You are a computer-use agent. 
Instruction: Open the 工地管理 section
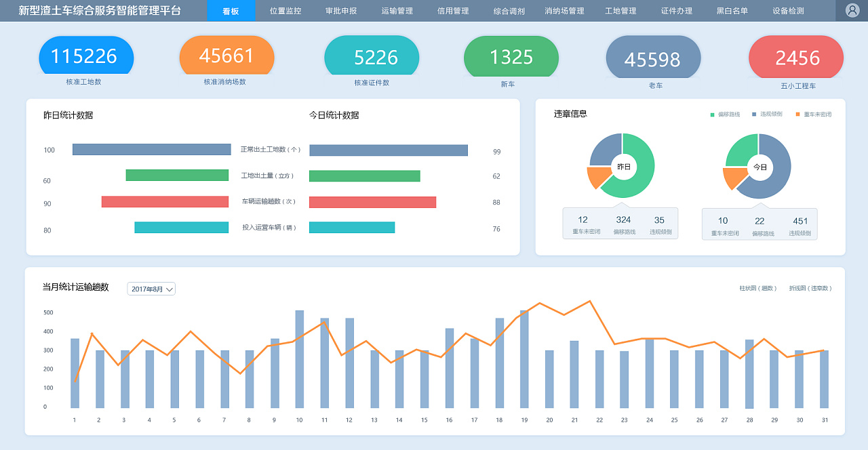620,11
